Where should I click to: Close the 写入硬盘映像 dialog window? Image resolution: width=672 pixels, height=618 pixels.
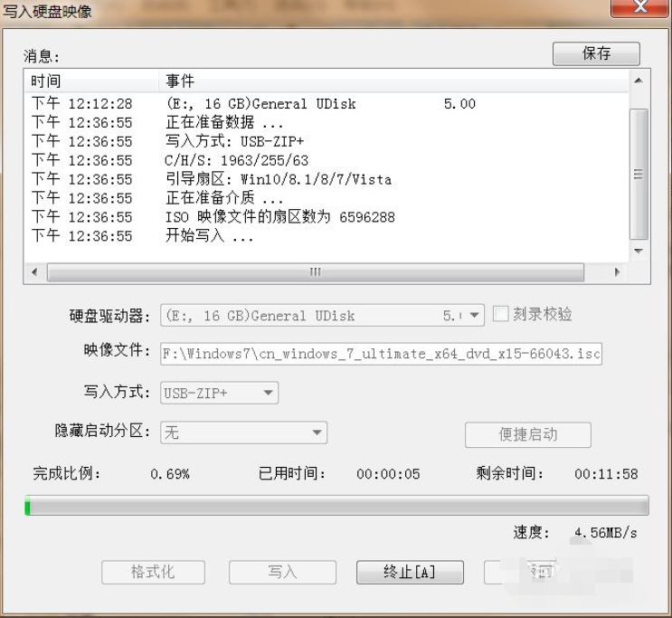click(x=640, y=8)
